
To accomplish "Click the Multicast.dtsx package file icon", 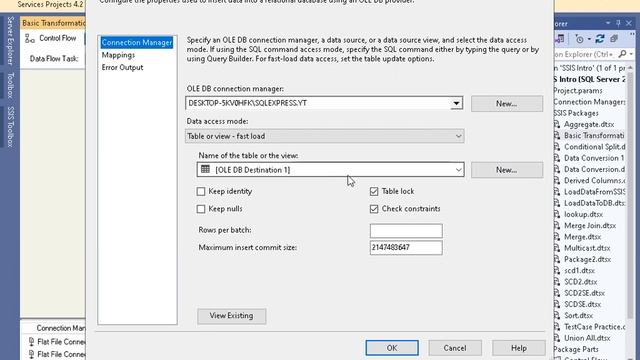I will click(x=557, y=248).
